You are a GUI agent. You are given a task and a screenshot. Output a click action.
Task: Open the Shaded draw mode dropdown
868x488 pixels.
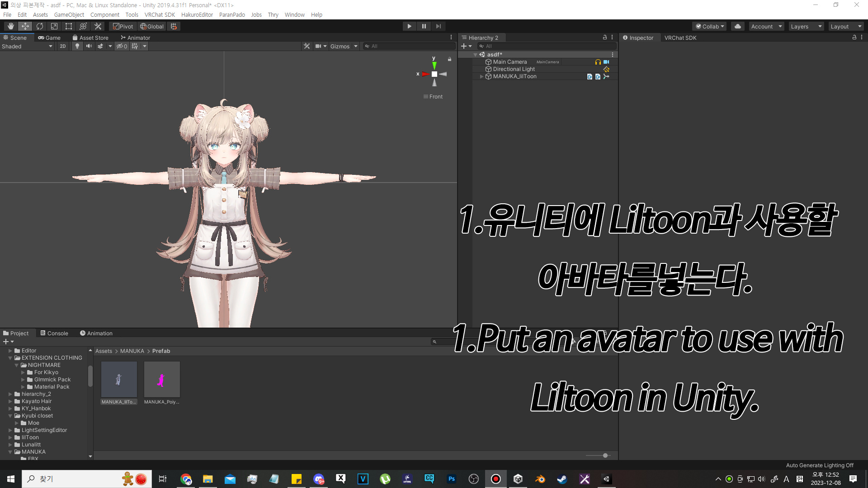click(27, 46)
